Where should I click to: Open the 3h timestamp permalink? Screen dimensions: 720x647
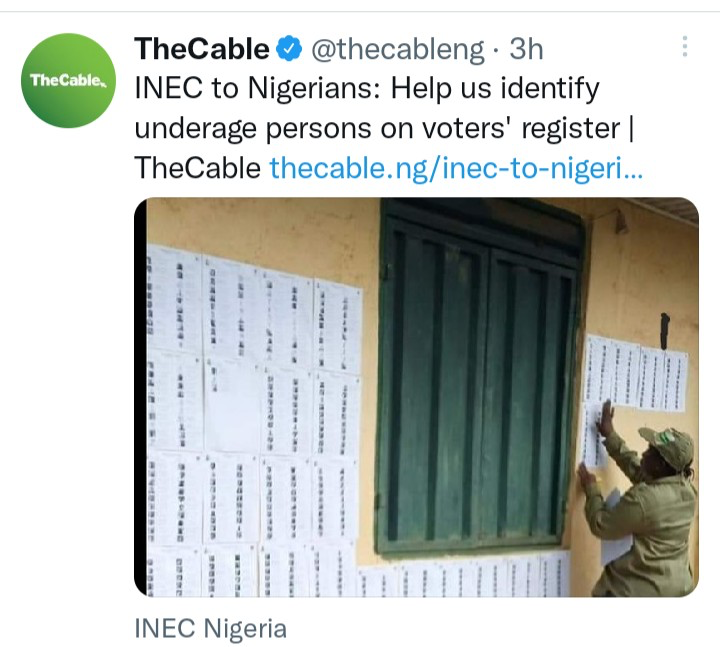click(525, 47)
